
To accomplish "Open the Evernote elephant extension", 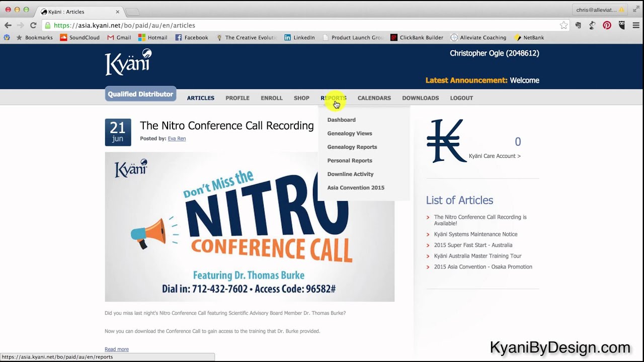I will 578,25.
